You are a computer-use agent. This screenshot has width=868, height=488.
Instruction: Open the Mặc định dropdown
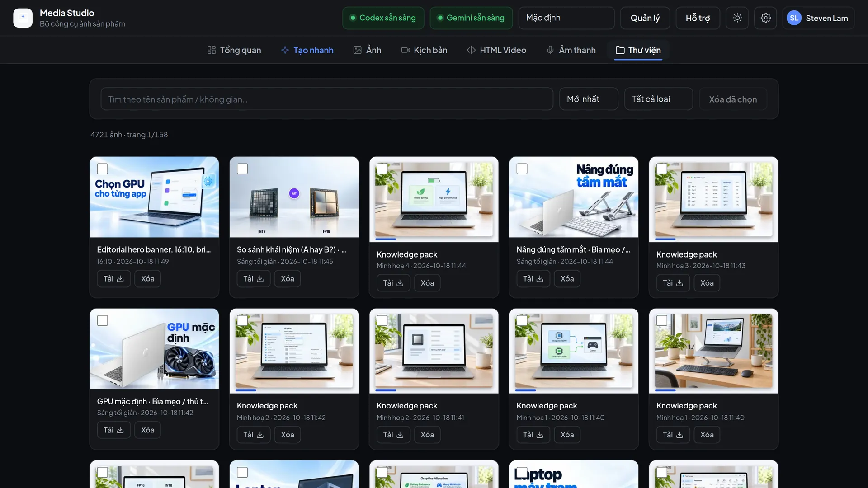coord(566,18)
